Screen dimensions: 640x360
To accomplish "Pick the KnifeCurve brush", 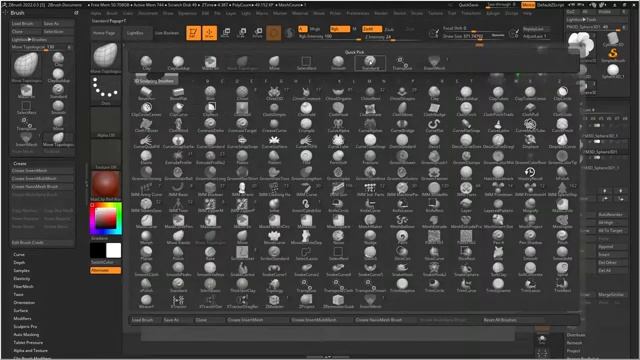I will coord(370,205).
